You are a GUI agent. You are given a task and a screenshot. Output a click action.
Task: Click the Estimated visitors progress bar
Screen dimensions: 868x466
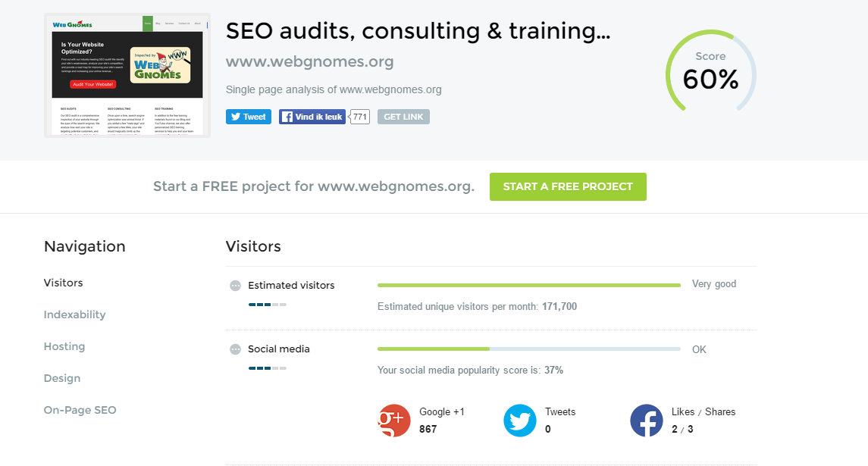(x=528, y=286)
